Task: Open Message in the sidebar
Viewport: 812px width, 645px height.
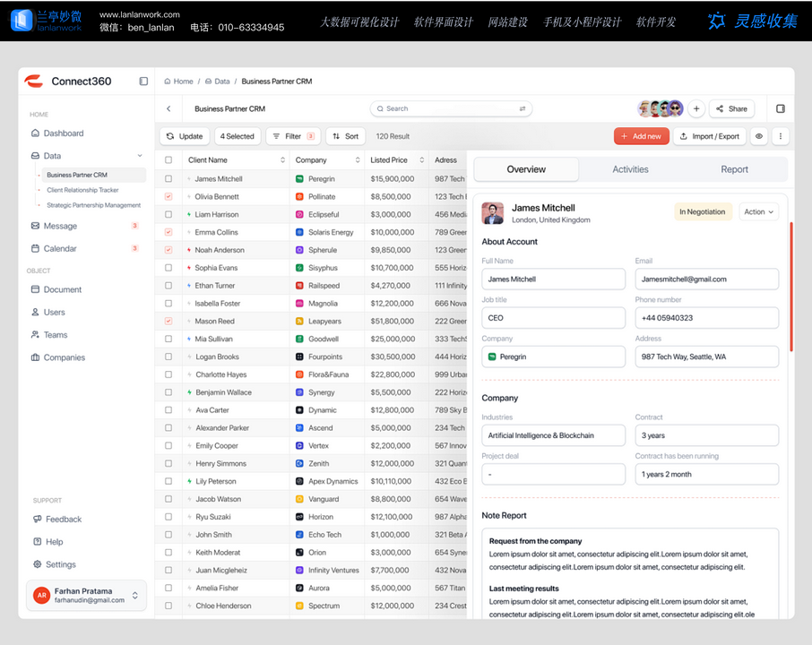Action: 60,227
